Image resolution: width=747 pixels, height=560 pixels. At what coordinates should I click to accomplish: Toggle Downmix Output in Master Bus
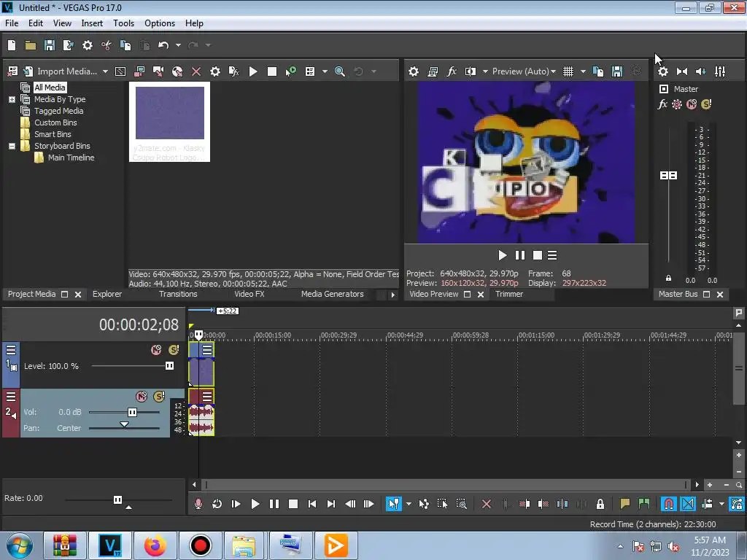click(682, 71)
